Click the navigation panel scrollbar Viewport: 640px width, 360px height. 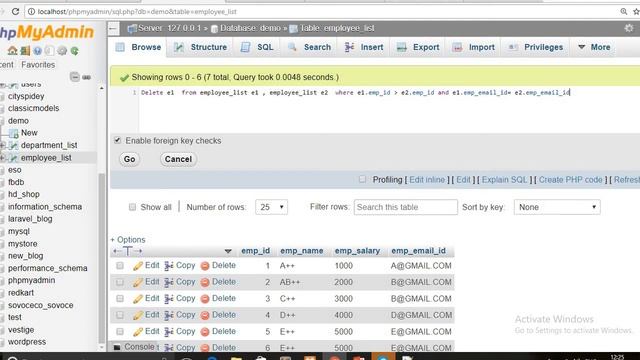point(102,257)
